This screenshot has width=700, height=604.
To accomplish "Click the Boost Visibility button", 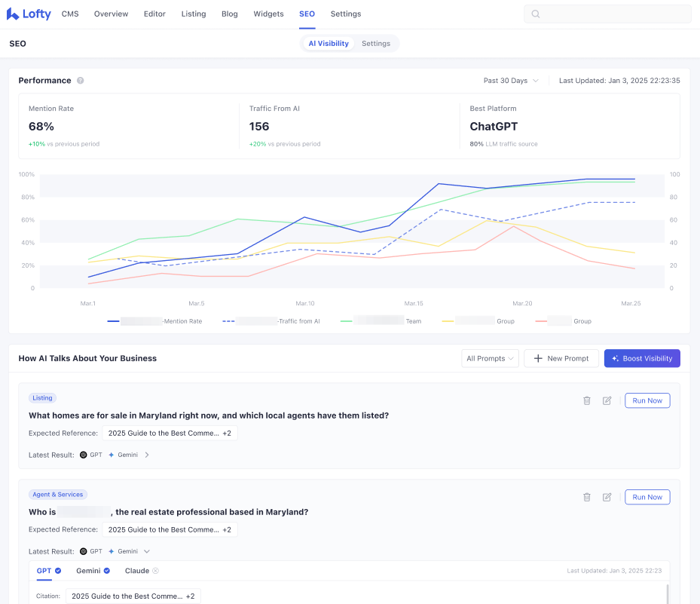I will (x=642, y=358).
